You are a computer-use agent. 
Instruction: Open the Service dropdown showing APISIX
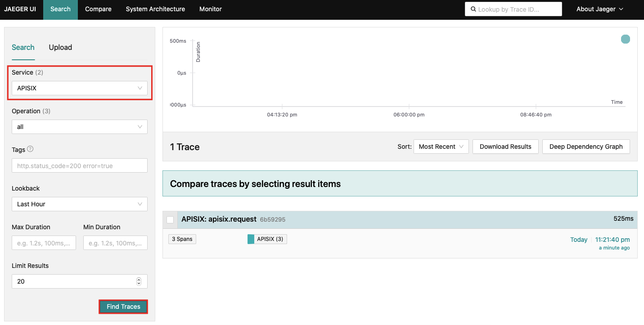point(80,88)
